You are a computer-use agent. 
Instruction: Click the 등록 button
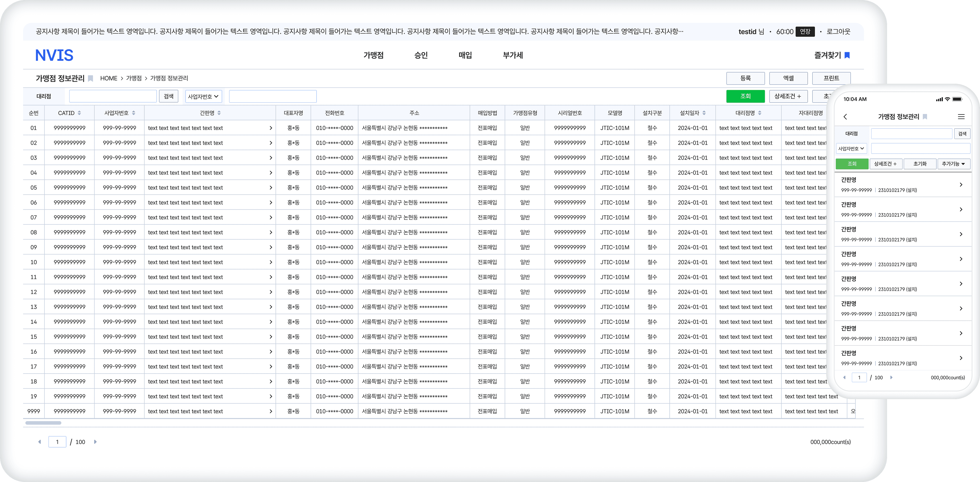coord(745,78)
